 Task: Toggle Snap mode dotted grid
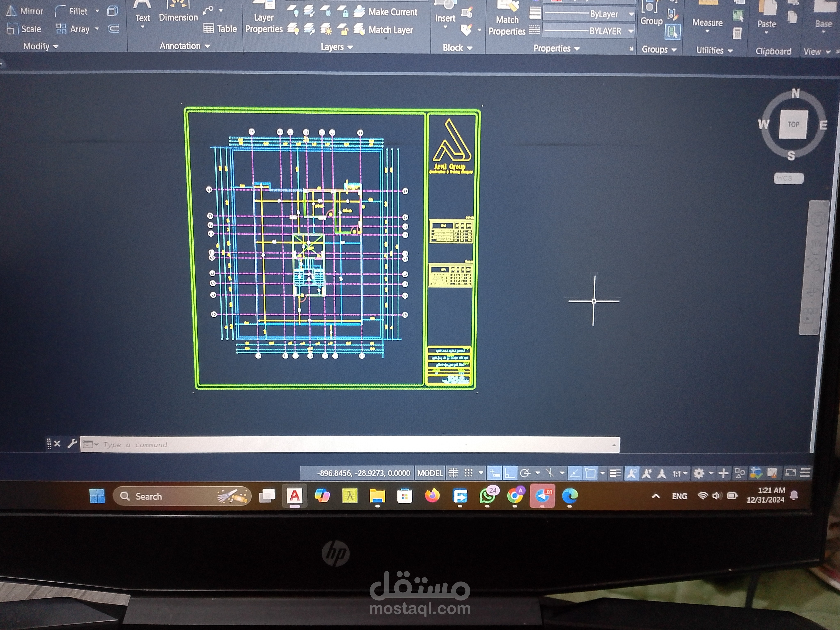[x=469, y=473]
